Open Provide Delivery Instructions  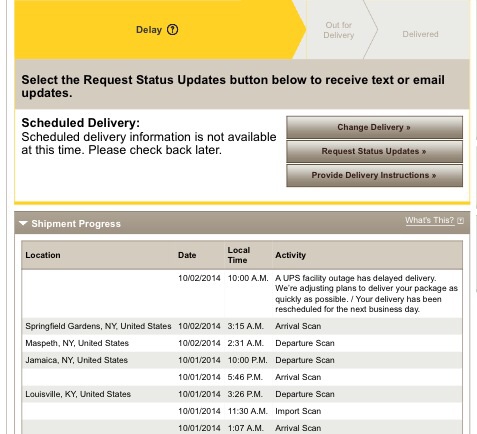[x=374, y=175]
